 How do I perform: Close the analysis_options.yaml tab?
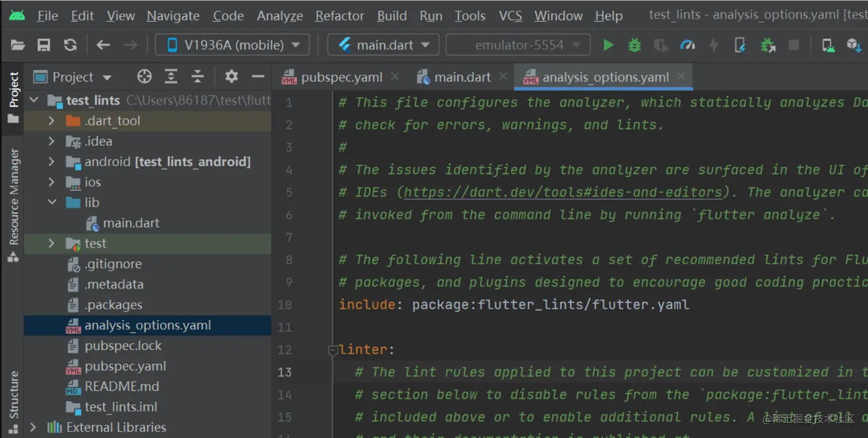pos(681,76)
